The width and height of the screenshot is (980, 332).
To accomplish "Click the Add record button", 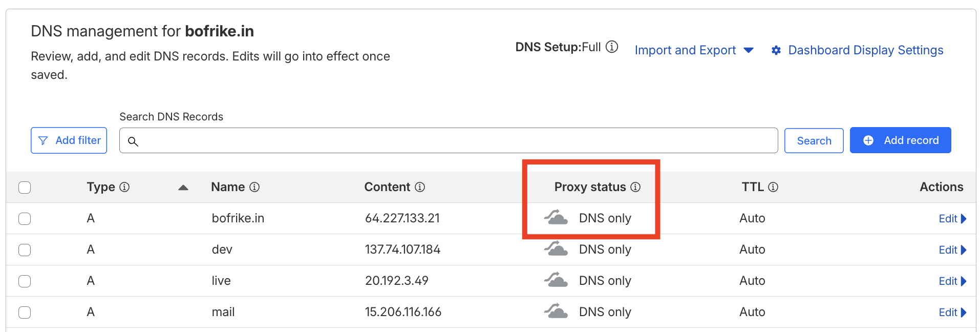I will coord(900,140).
